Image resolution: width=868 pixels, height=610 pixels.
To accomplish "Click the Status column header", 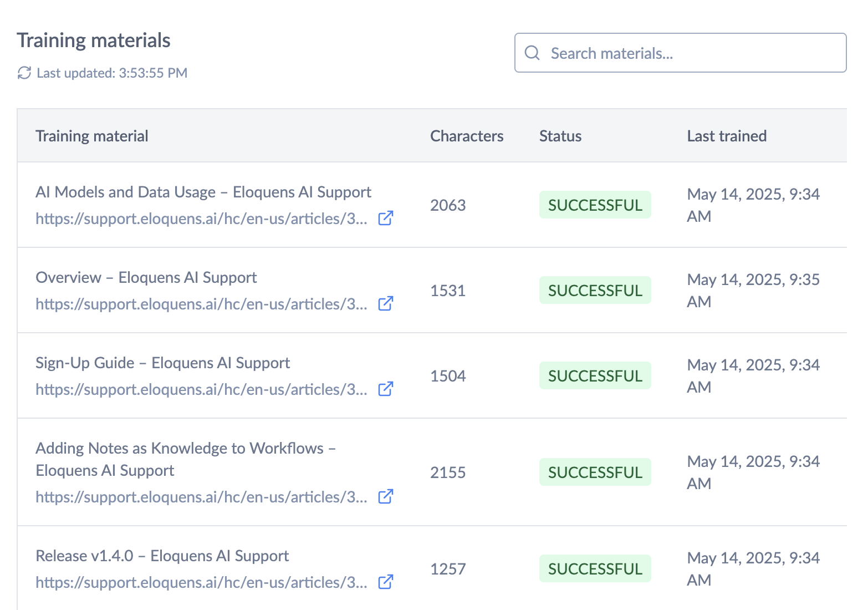I will pos(560,136).
